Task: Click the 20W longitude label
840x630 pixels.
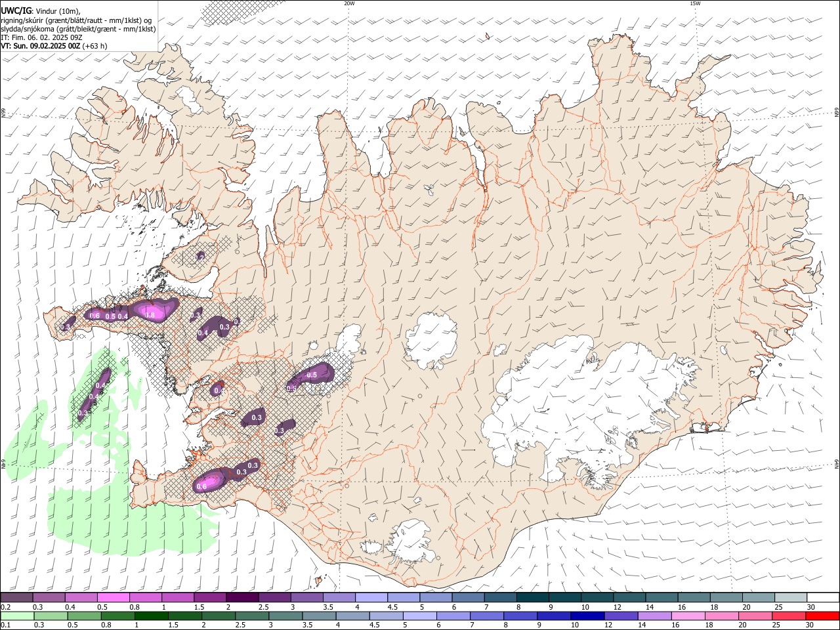Action: coord(350,3)
